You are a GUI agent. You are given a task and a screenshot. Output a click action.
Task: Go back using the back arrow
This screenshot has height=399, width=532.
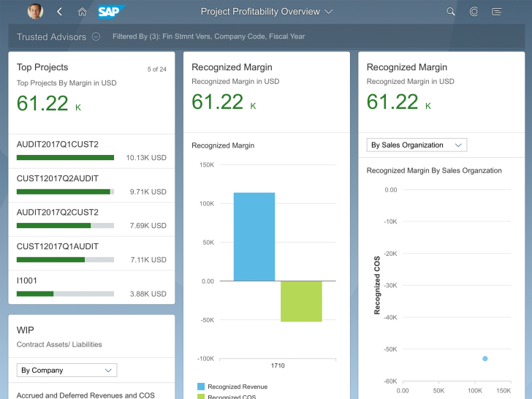tap(60, 12)
